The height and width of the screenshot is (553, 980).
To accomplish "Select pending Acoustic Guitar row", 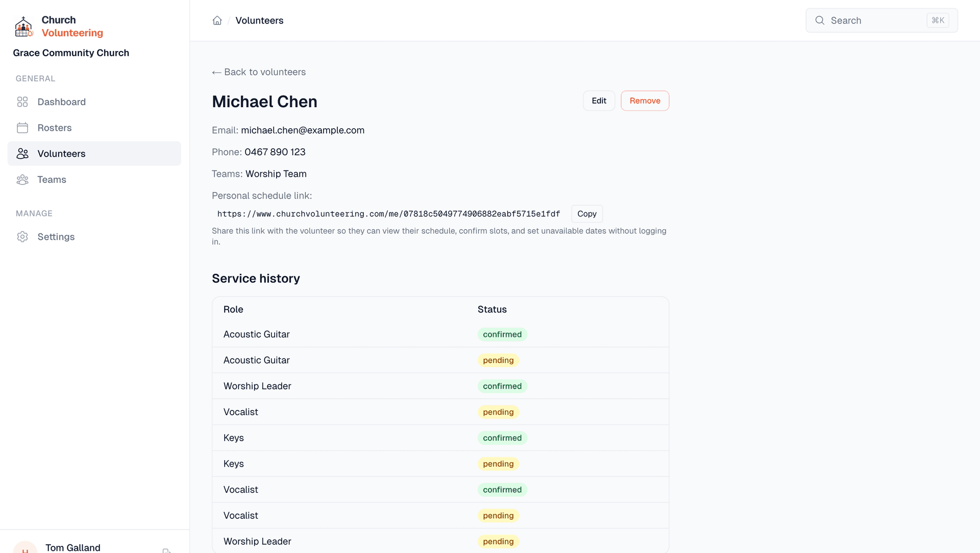I will [440, 360].
